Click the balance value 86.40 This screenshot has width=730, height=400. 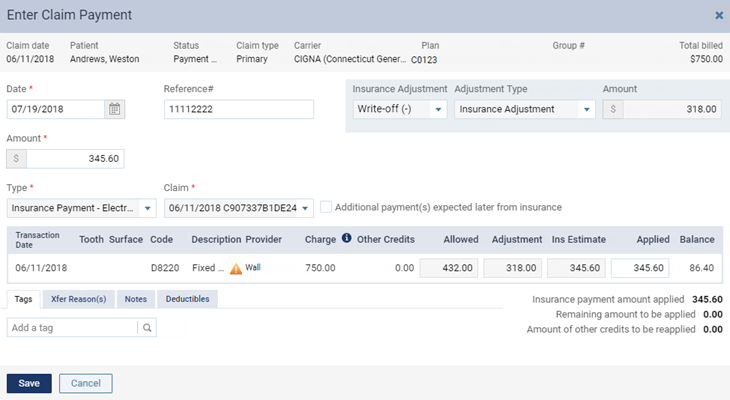coord(702,268)
